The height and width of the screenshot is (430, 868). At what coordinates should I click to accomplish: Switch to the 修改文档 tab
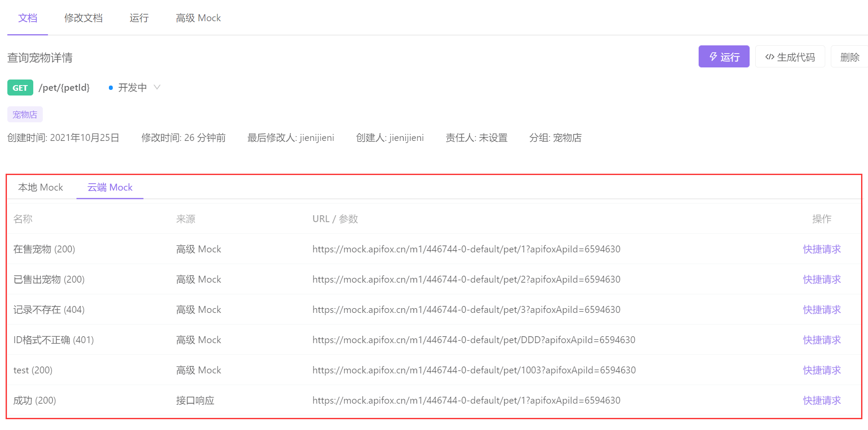coord(83,18)
